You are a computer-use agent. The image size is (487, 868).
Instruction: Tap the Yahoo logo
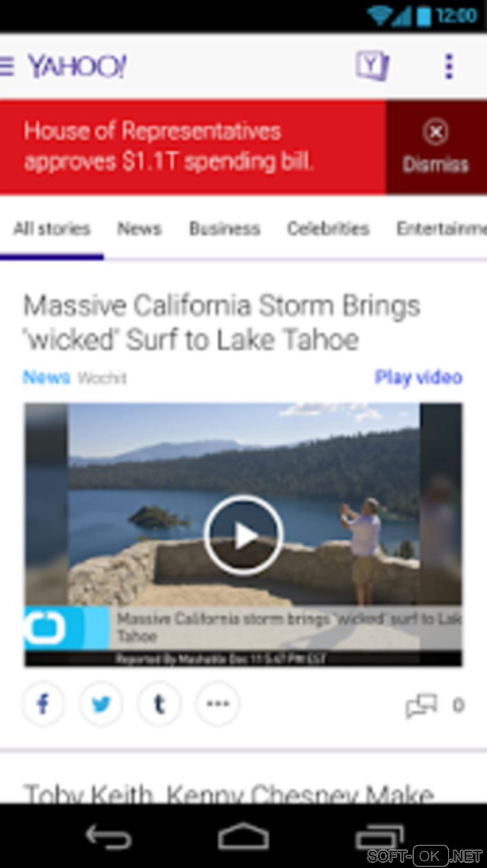[77, 66]
